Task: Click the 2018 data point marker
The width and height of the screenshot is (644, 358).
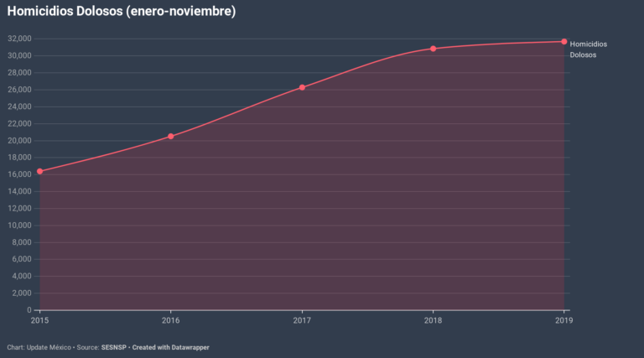Action: pyautogui.click(x=434, y=49)
